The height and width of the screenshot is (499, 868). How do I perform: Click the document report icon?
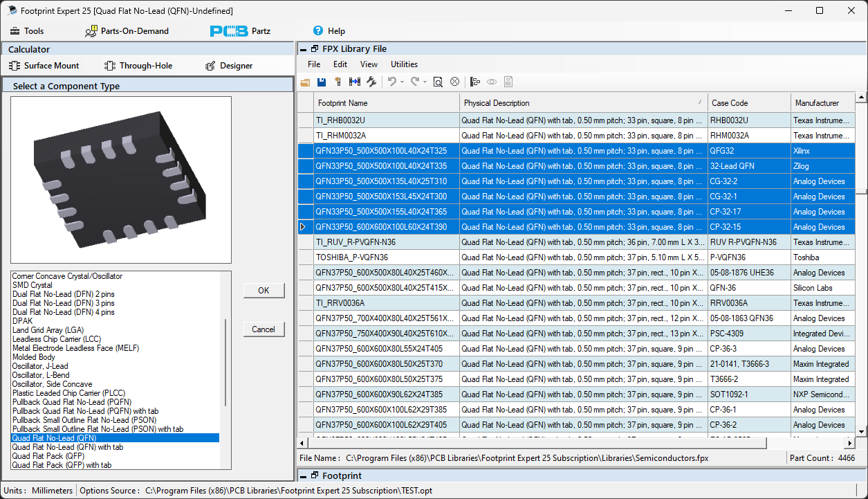pos(508,82)
